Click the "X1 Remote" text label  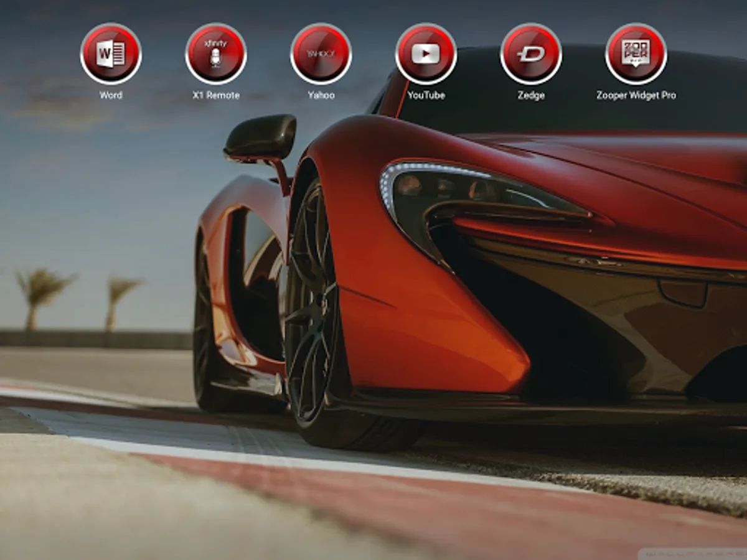click(216, 95)
